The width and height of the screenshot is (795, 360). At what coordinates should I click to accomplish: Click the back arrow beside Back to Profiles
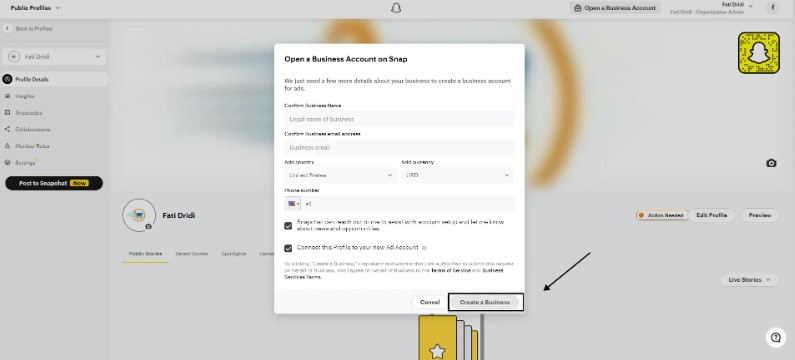click(x=7, y=29)
